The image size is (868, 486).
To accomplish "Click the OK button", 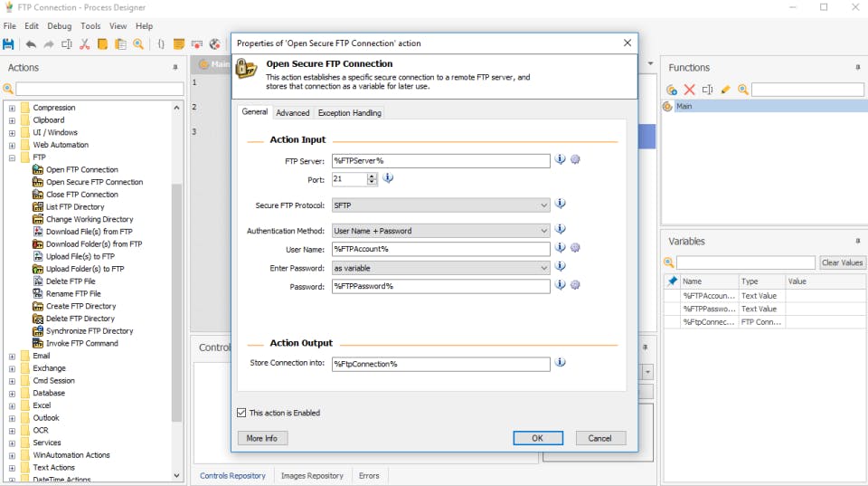I will [537, 438].
